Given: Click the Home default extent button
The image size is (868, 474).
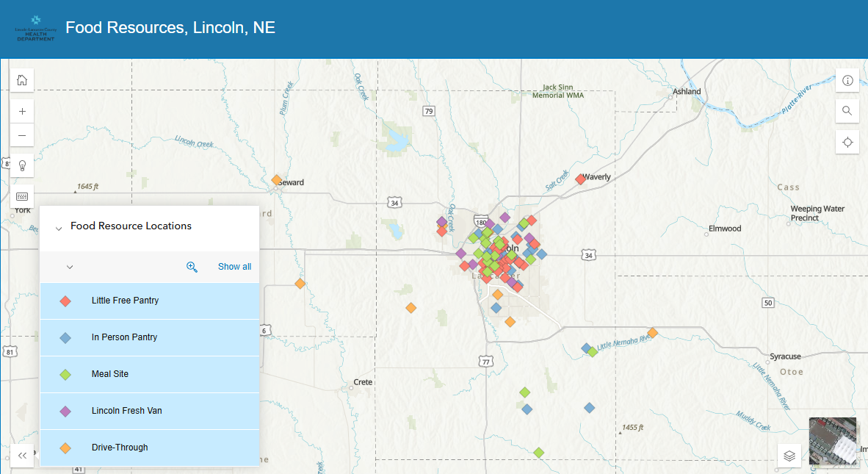Looking at the screenshot, I should point(22,80).
